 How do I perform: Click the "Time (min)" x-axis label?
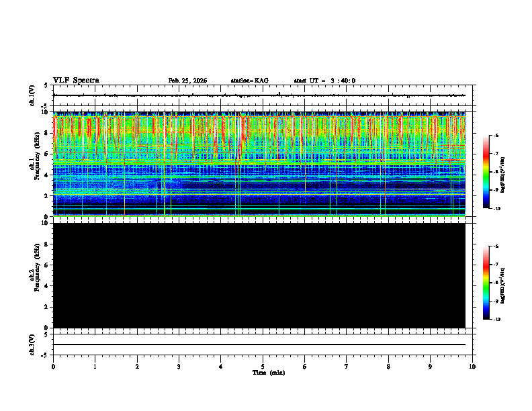coord(269,373)
